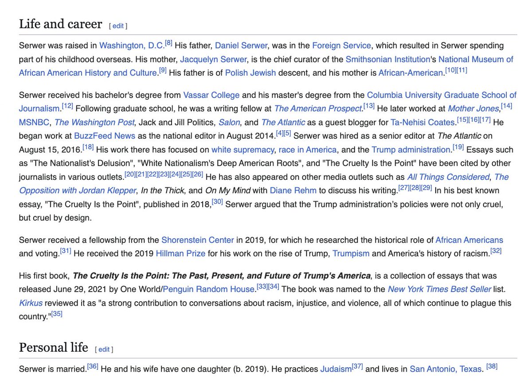Open the Daniel Serwer link
Image resolution: width=532 pixels, height=392 pixels.
pos(242,46)
